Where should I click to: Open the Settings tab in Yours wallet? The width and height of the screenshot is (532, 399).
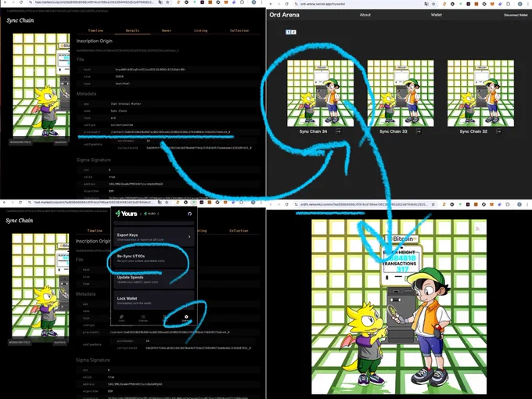[186, 318]
